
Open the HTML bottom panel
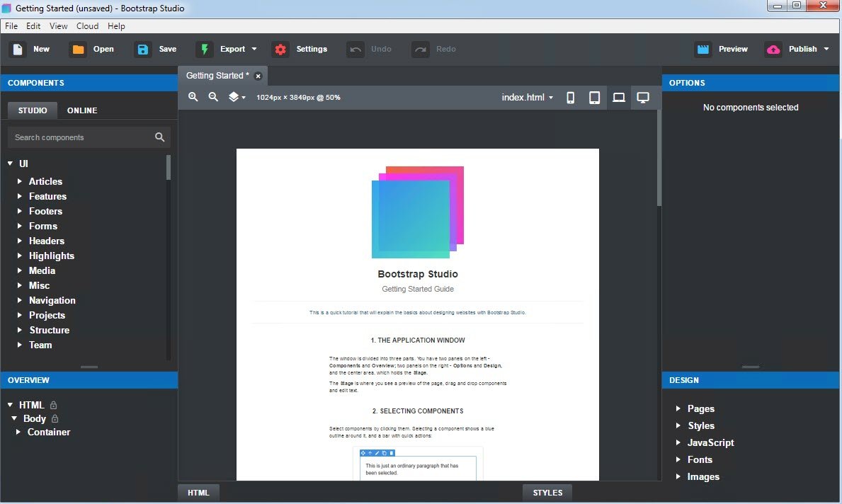198,493
